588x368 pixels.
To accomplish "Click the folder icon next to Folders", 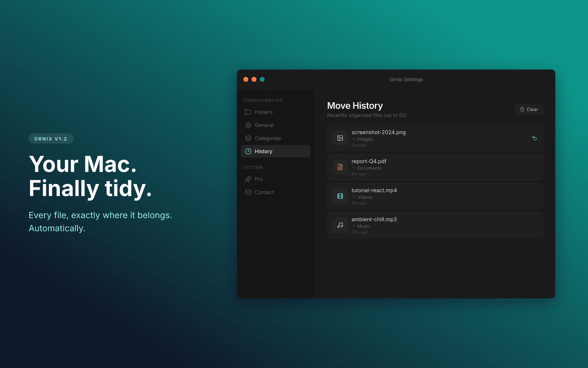I will coord(248,112).
